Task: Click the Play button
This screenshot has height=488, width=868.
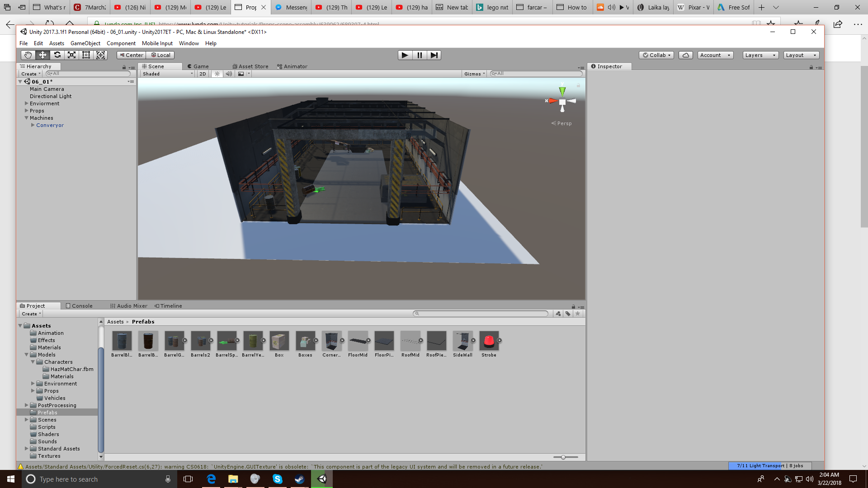Action: 405,55
